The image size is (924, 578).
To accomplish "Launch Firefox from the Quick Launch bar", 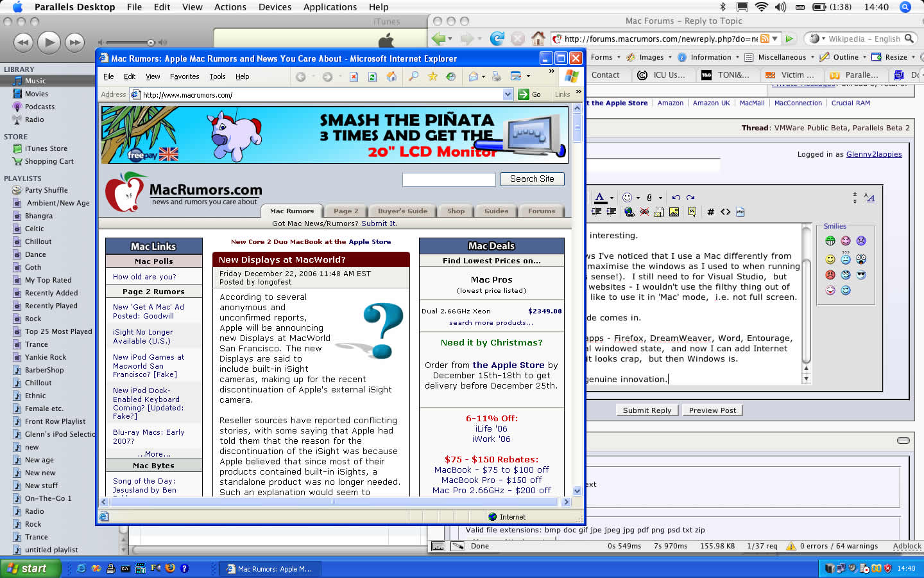I will (170, 568).
